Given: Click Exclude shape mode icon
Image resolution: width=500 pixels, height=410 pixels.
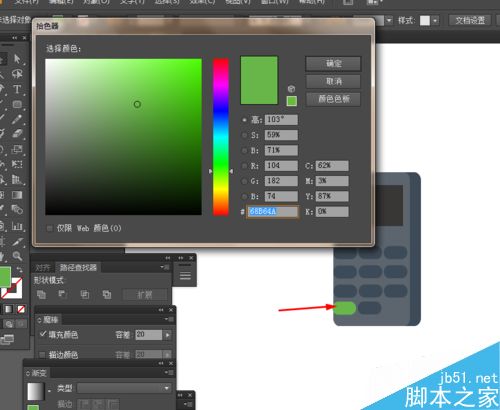Looking at the screenshot, I should (x=107, y=294).
